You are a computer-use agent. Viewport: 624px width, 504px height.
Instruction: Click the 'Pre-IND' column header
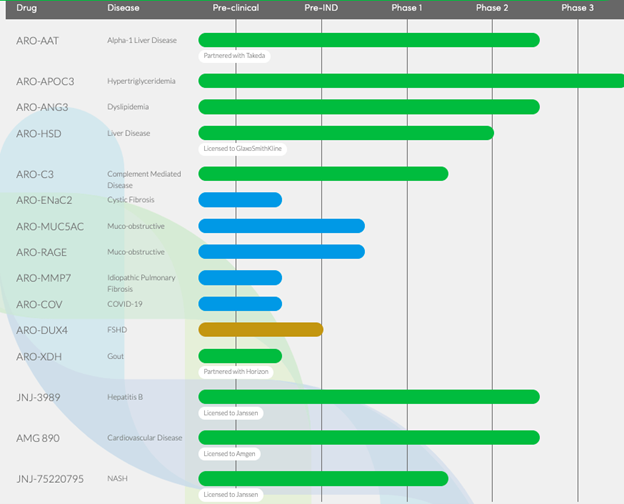[x=321, y=8]
